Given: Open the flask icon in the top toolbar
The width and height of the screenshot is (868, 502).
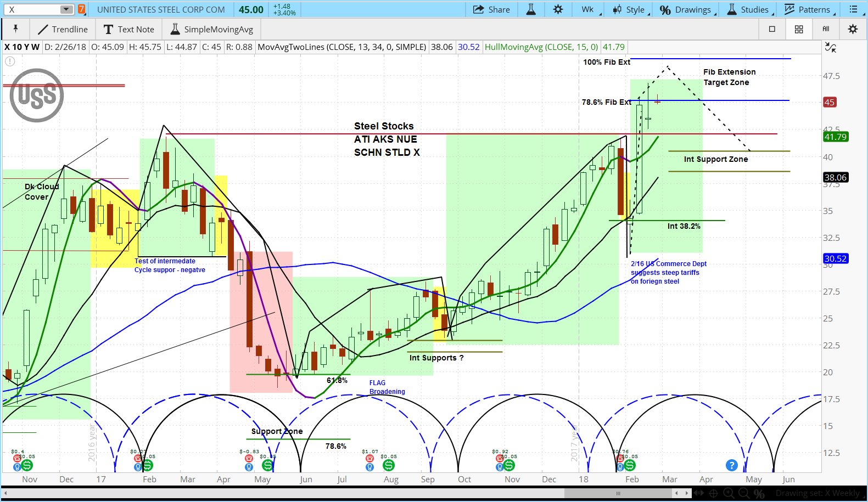Looking at the screenshot, I should click(531, 9).
